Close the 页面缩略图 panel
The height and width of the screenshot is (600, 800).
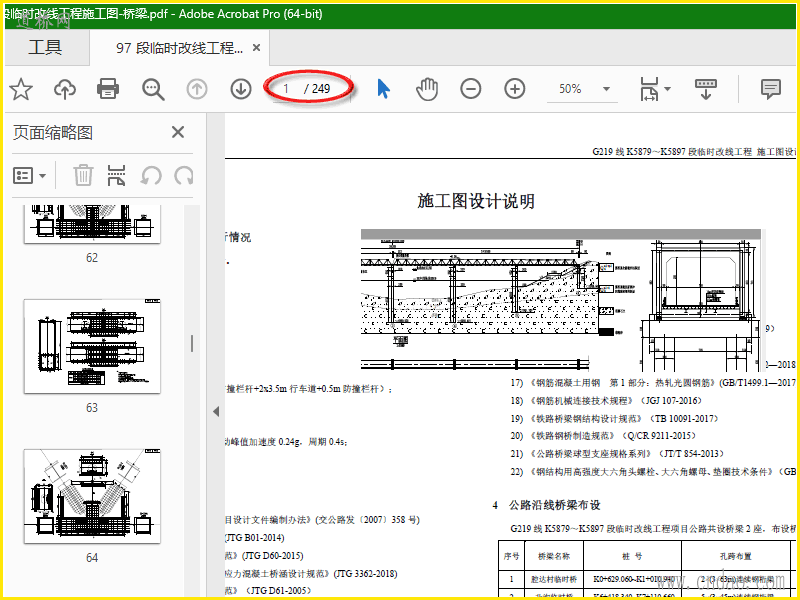[x=178, y=133]
